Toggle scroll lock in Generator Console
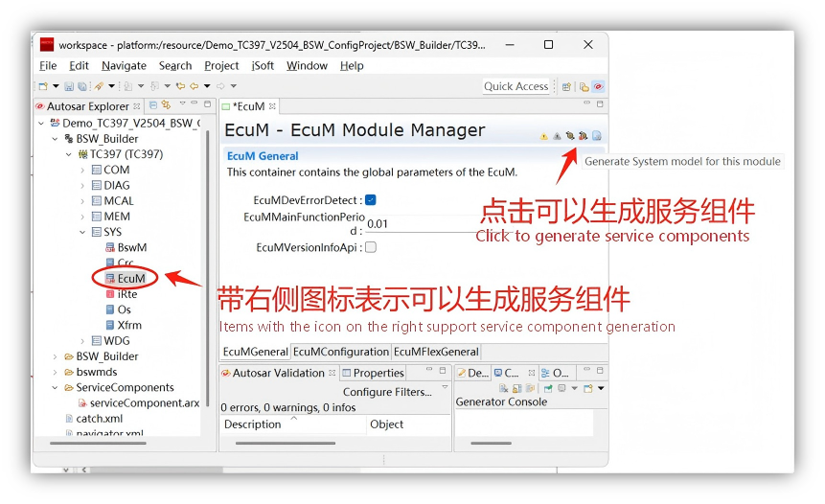Screen dimensions: 825x504 (516, 388)
